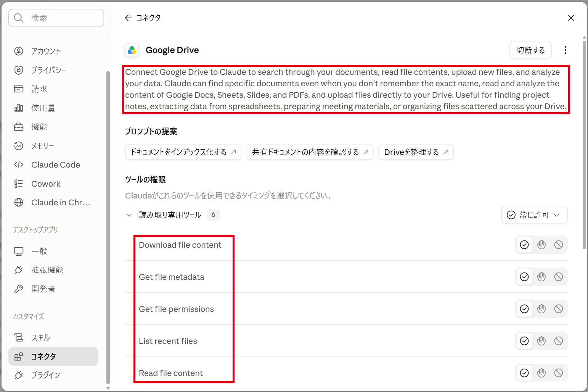Click the ツールの権限 heading
The image size is (588, 392).
[146, 179]
